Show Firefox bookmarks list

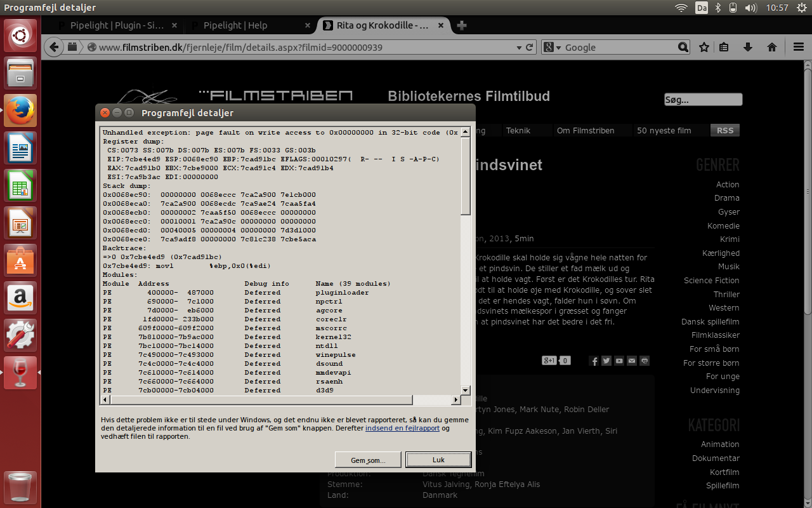pyautogui.click(x=724, y=47)
